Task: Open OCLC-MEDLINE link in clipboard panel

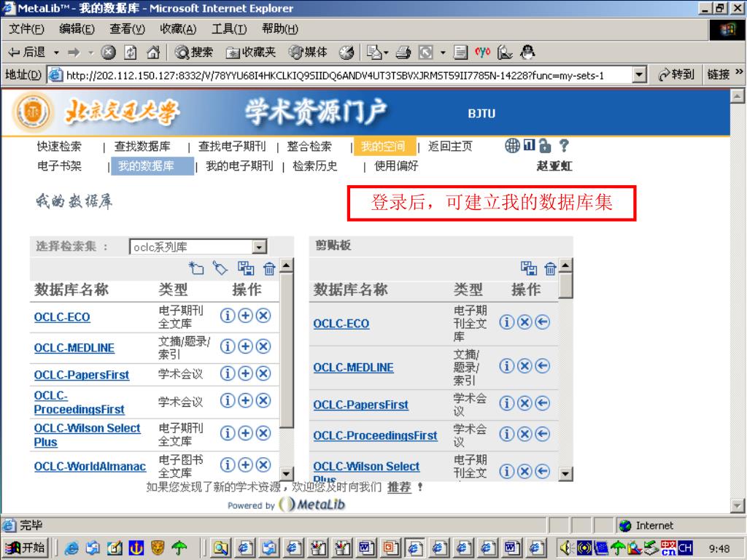Action: click(x=354, y=367)
